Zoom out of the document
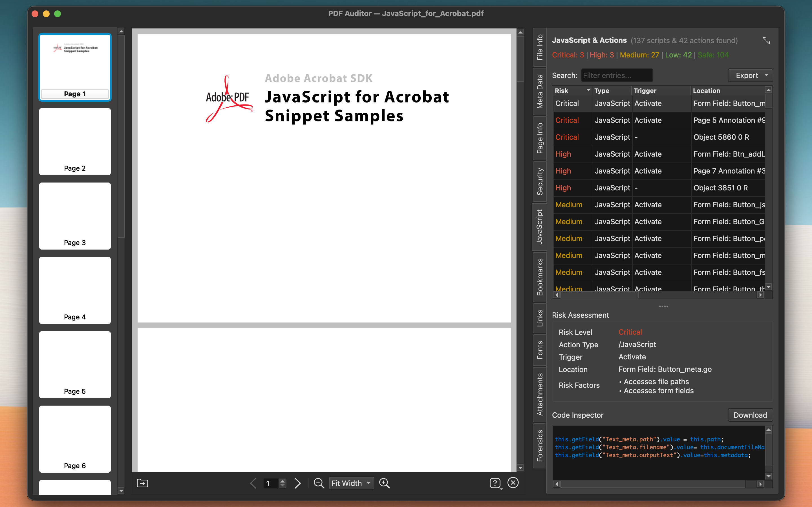 pos(318,483)
